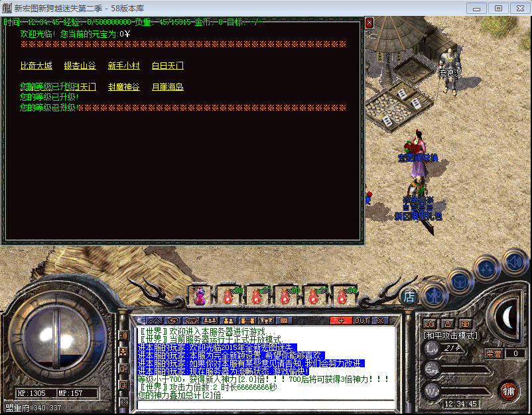Use the red potion in quick slot 6
The width and height of the screenshot is (532, 415).
342,296
